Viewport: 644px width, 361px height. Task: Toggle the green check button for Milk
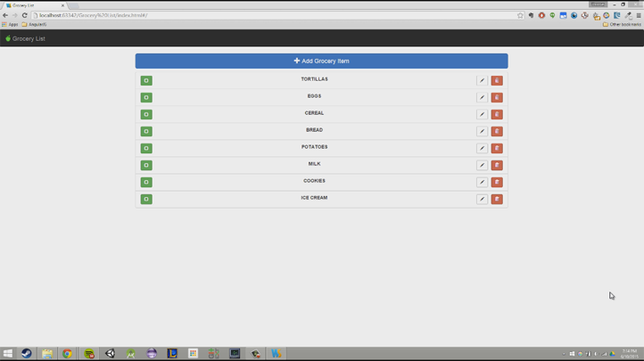[x=146, y=166]
